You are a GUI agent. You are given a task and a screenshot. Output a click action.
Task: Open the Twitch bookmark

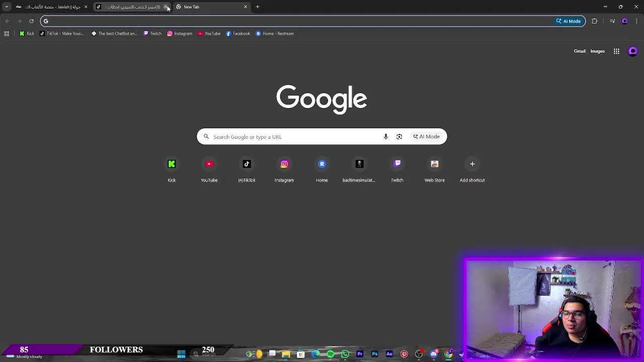coord(152,34)
